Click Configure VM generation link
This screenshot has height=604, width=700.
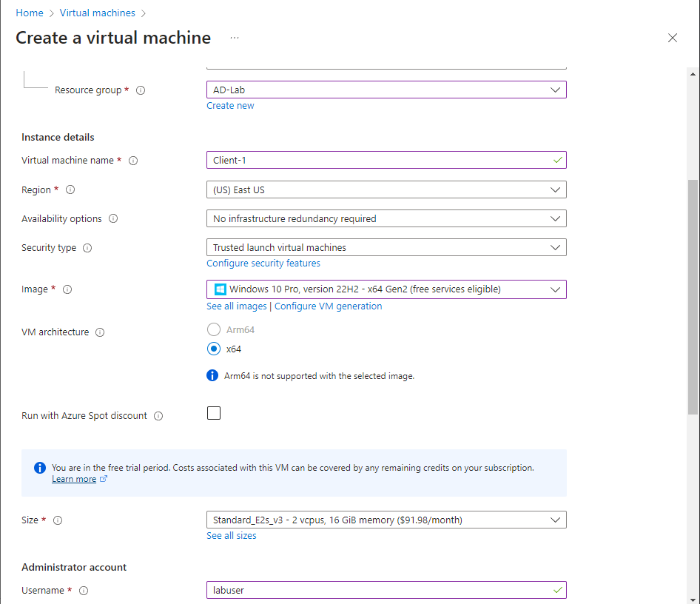tap(328, 306)
